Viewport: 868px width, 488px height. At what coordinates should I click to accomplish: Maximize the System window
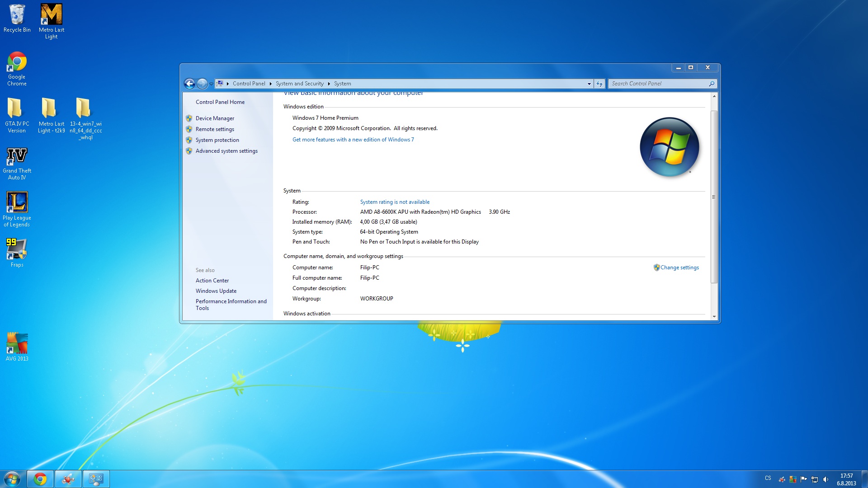pyautogui.click(x=691, y=68)
